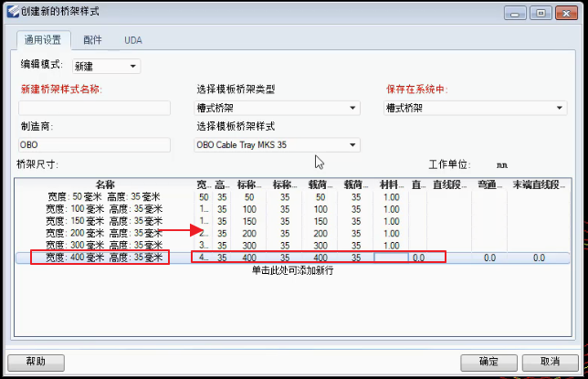
Task: Close the 创建新的桥架样式 dialog
Action: tap(566, 14)
